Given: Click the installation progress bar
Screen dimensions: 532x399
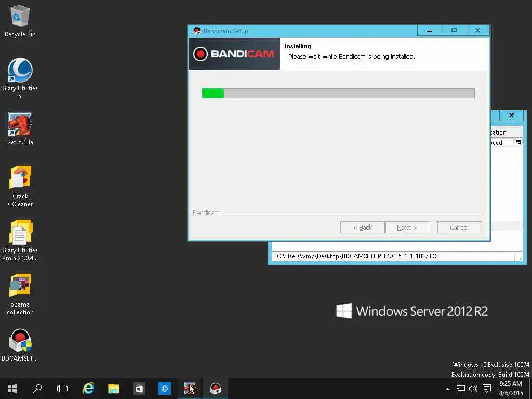Looking at the screenshot, I should click(x=338, y=94).
